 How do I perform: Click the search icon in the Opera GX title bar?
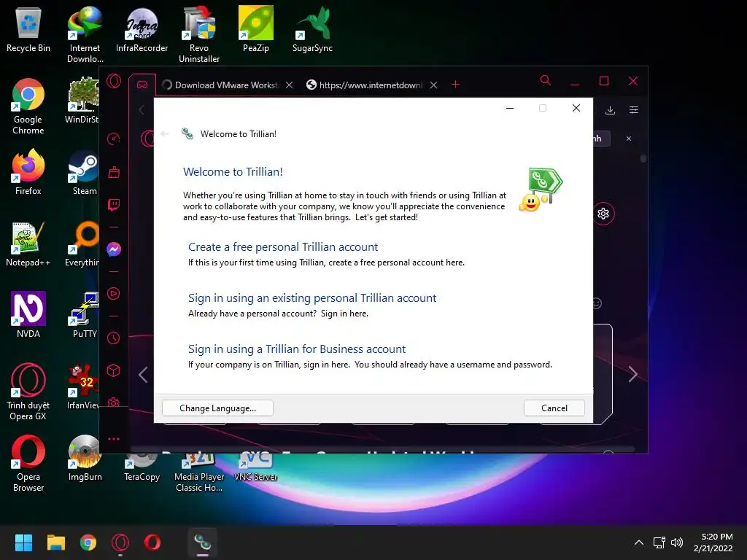[x=546, y=80]
